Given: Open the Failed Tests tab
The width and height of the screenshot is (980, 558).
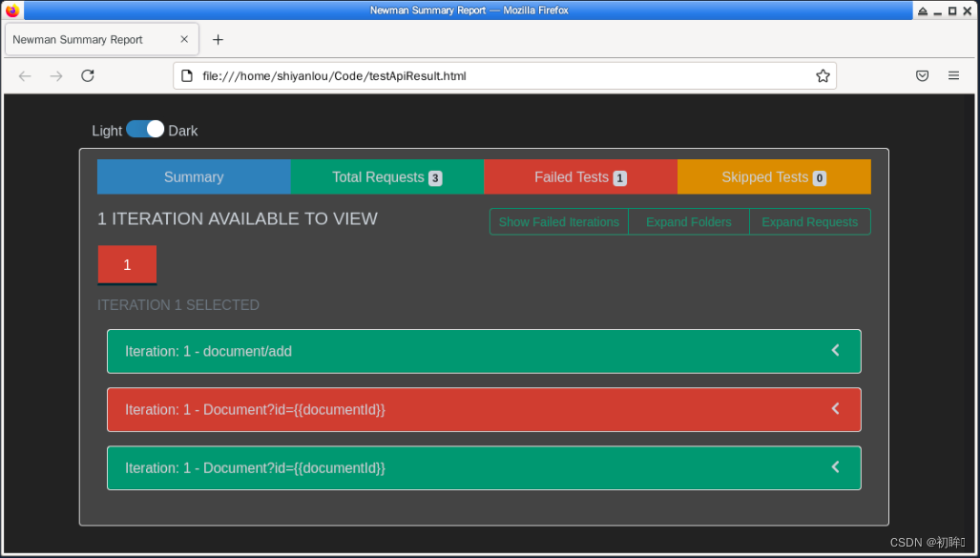Looking at the screenshot, I should point(580,176).
